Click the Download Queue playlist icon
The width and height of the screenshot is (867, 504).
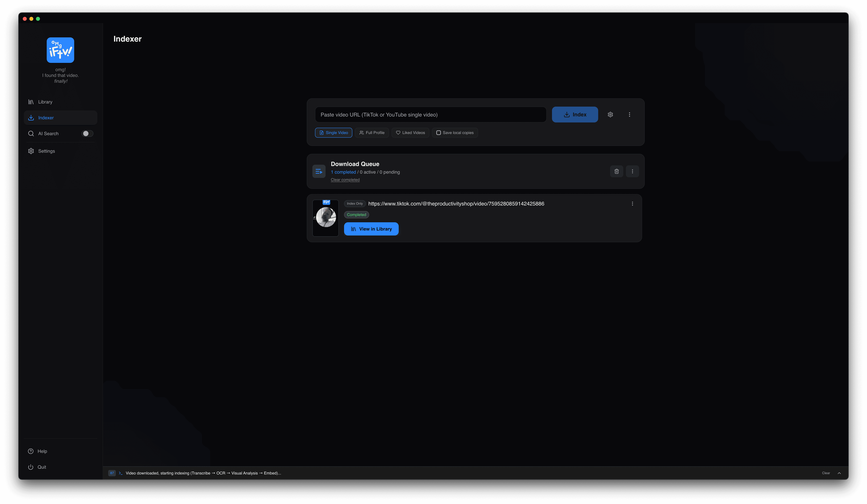pyautogui.click(x=319, y=171)
